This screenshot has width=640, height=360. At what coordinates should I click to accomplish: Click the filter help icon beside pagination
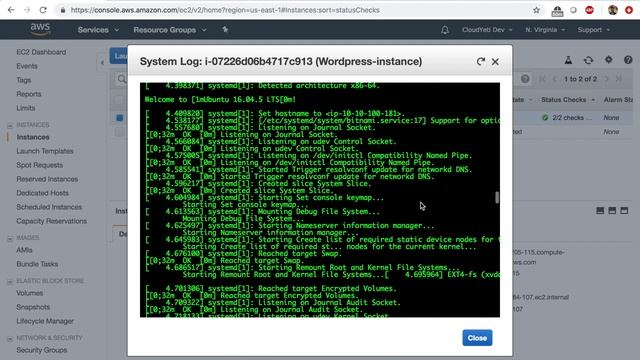(x=525, y=79)
